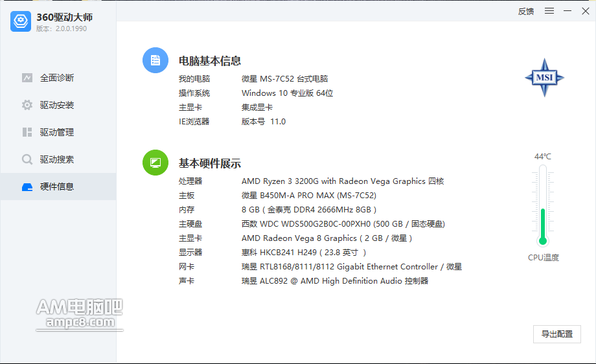Click the 基本硬件展示 heading
This screenshot has width=596, height=364.
click(x=210, y=163)
